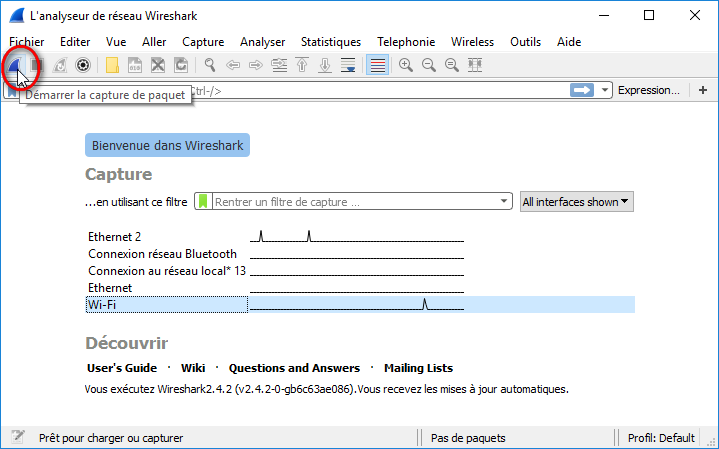Click the Wi-Fi traffic sparkline
This screenshot has height=449, width=719.
click(357, 305)
